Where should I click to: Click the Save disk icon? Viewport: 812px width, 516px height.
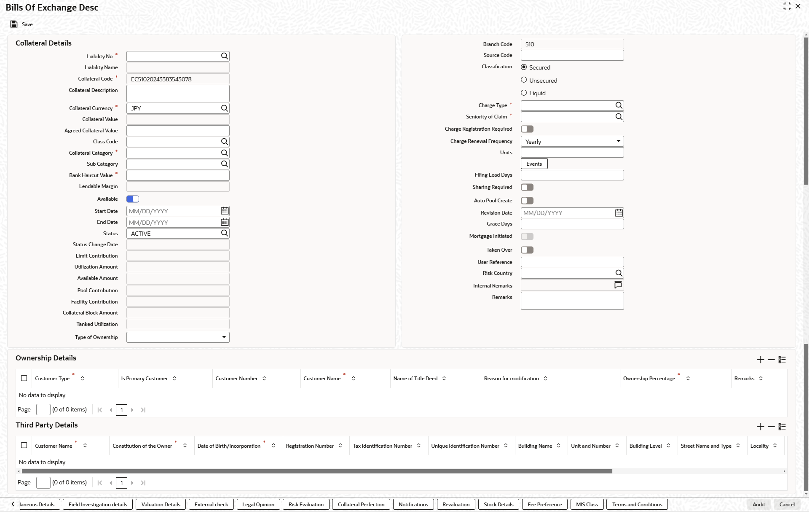pos(14,24)
